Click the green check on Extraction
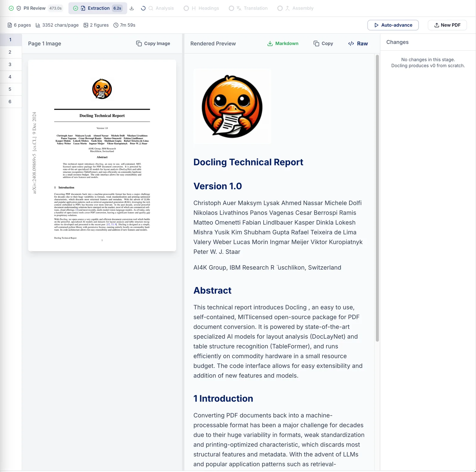Screen dimensions: 476x472 tap(76, 8)
